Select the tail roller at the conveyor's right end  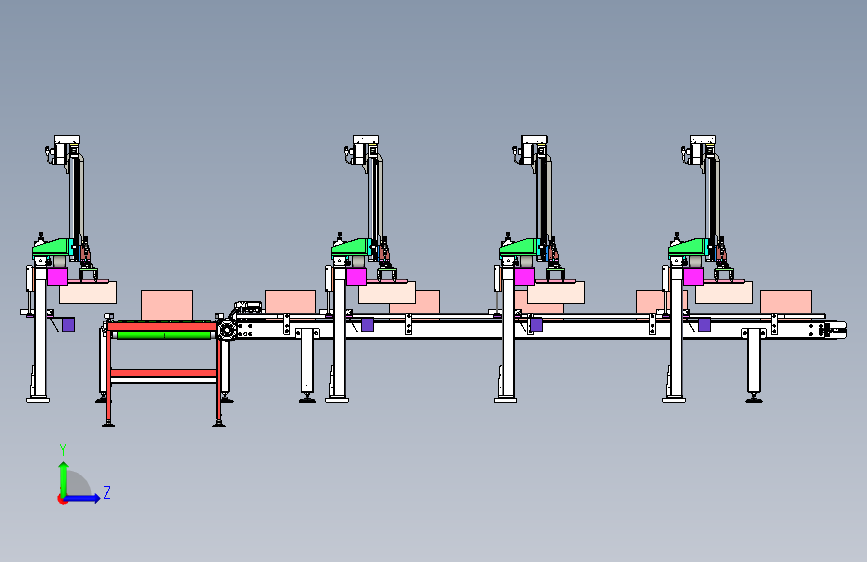pyautogui.click(x=836, y=330)
